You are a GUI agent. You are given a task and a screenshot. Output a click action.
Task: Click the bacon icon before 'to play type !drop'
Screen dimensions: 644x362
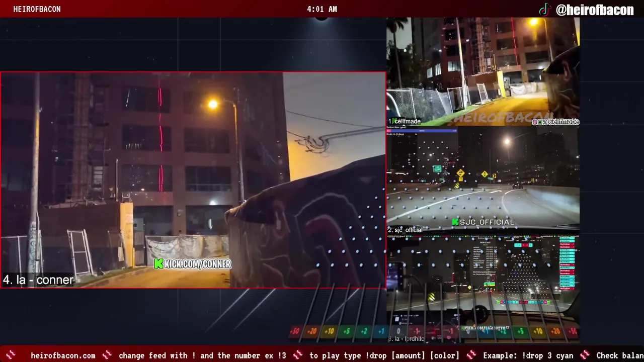pyautogui.click(x=298, y=355)
